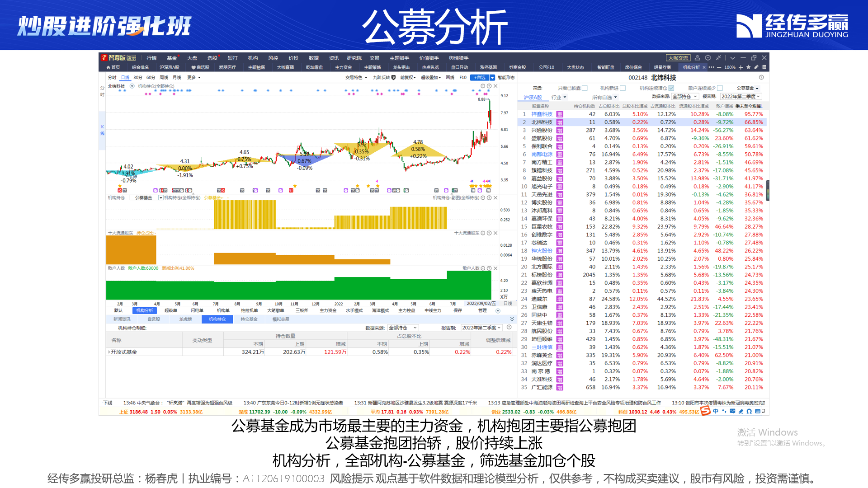This screenshot has height=488, width=868.
Task: Click the settings icon of 机构持仓 sub-chart
Action: click(483, 197)
